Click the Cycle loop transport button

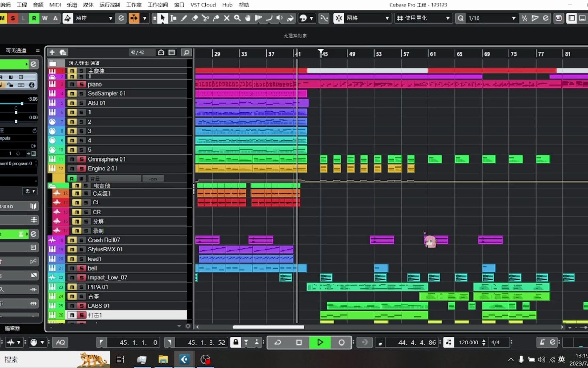click(x=278, y=342)
